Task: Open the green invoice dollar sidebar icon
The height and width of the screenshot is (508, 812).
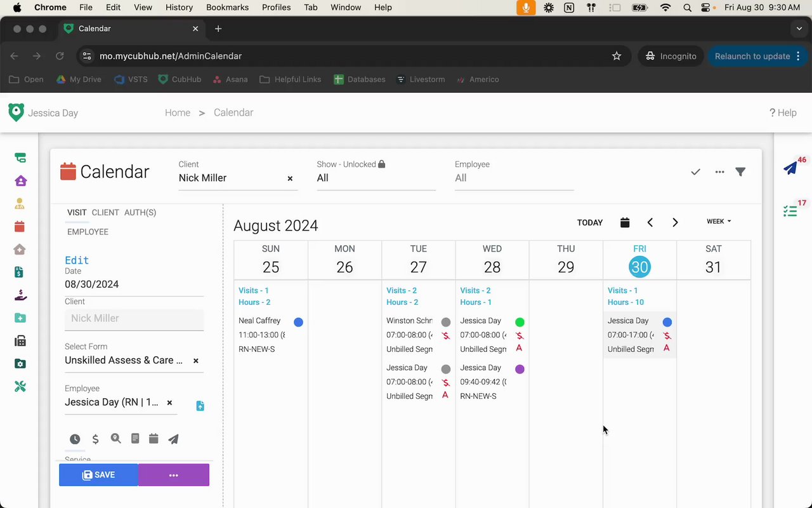Action: pyautogui.click(x=19, y=272)
